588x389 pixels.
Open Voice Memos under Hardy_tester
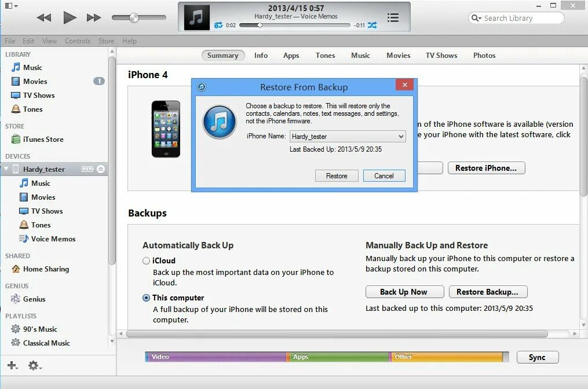(54, 238)
